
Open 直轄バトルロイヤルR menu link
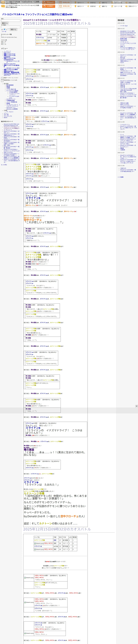[10, 54]
